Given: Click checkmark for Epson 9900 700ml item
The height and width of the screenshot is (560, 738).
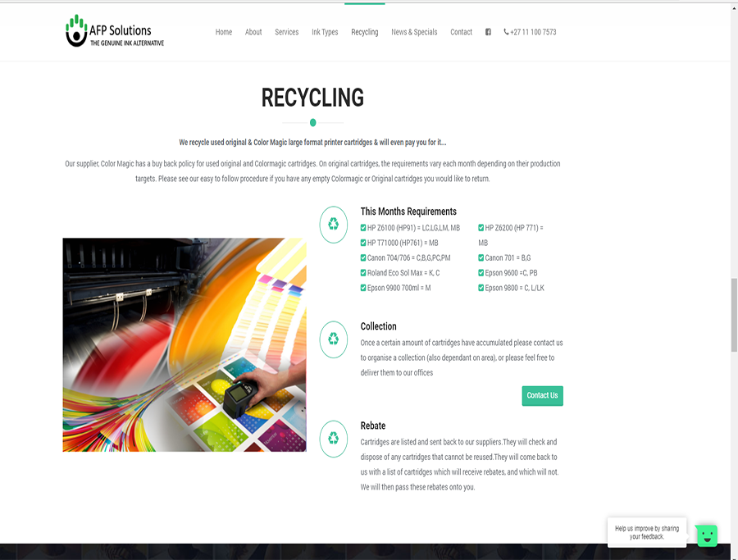Looking at the screenshot, I should pyautogui.click(x=363, y=288).
